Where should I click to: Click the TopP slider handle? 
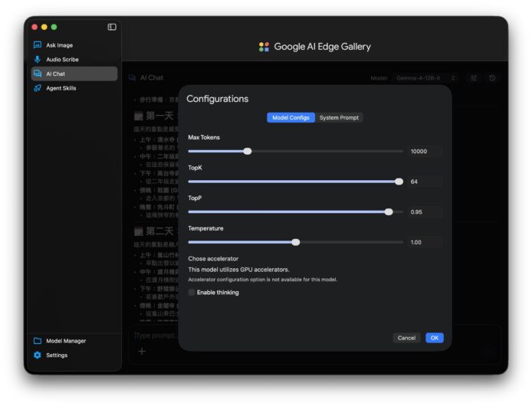pyautogui.click(x=389, y=211)
